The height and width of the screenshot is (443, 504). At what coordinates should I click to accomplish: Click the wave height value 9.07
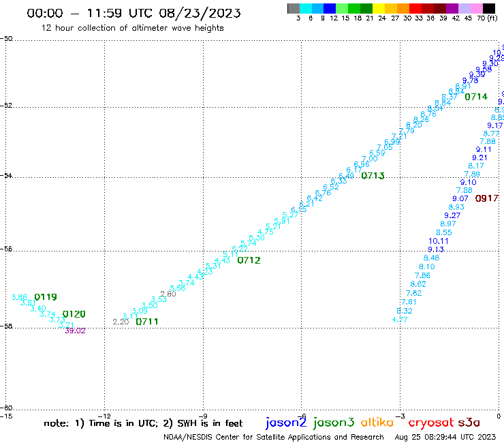(x=460, y=198)
